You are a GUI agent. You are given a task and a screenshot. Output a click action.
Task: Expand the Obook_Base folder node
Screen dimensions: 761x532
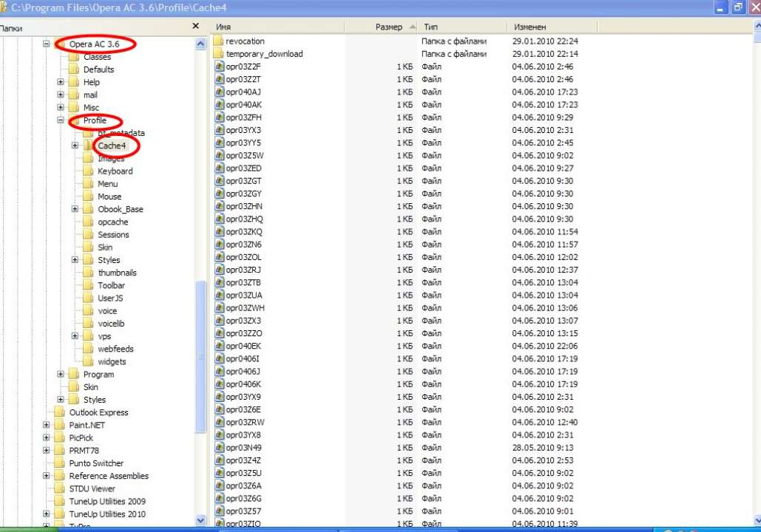[x=75, y=209]
